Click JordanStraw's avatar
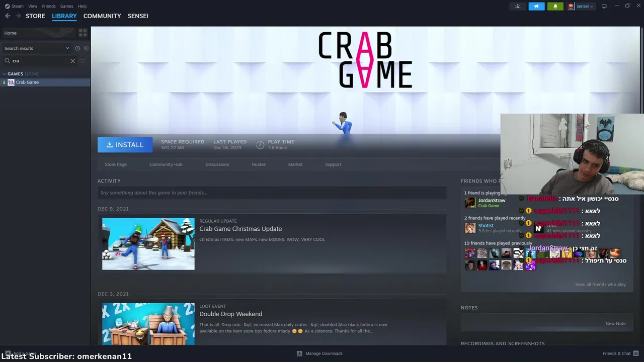 pos(470,203)
